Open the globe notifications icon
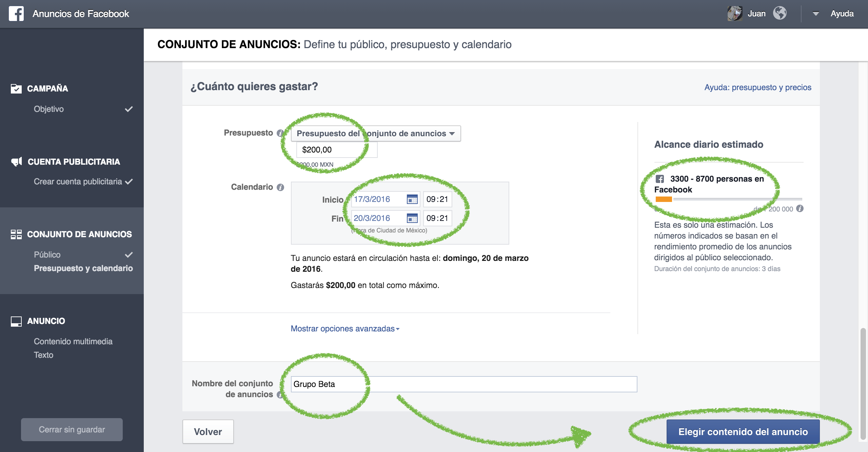The width and height of the screenshot is (868, 452). (780, 13)
